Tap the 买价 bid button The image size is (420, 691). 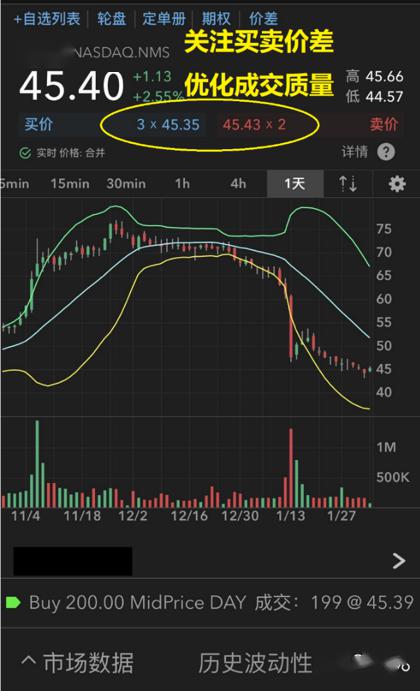[39, 124]
